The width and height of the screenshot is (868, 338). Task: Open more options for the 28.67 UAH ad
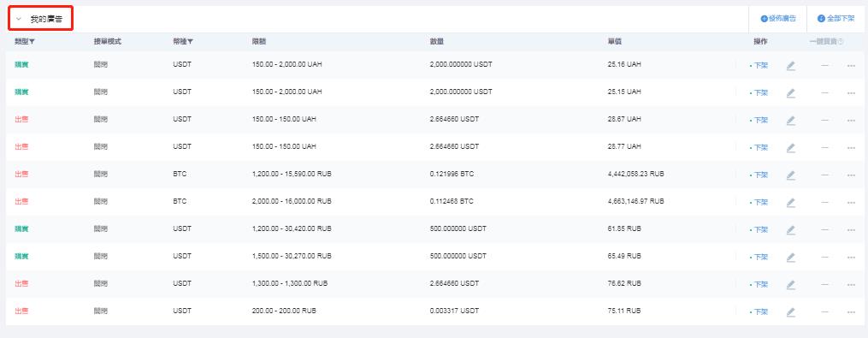pos(851,121)
